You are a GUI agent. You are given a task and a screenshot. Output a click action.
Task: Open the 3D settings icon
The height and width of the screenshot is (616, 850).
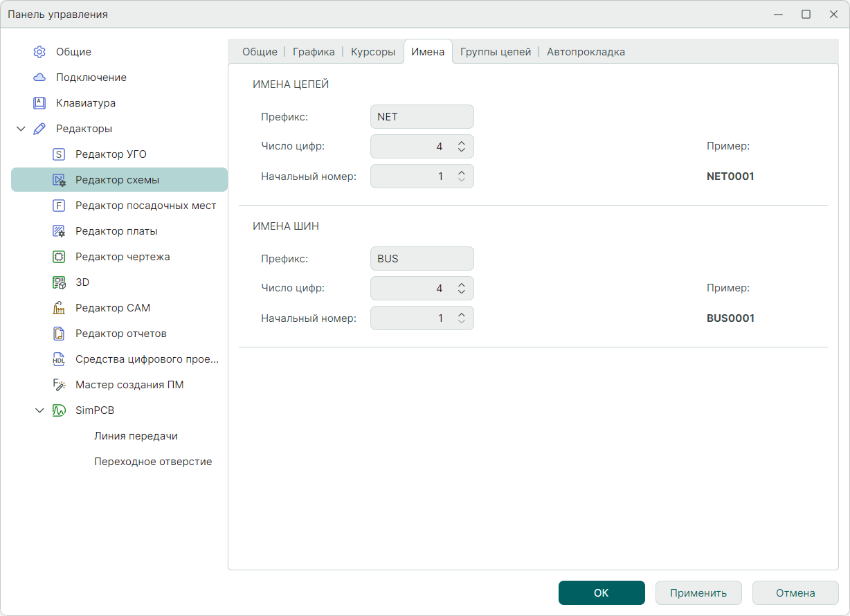(x=59, y=282)
